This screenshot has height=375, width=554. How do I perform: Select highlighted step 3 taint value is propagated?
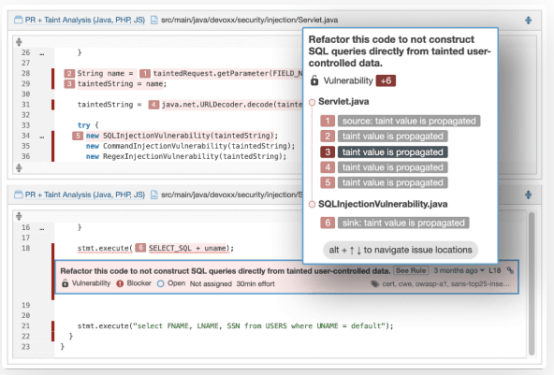coord(393,152)
